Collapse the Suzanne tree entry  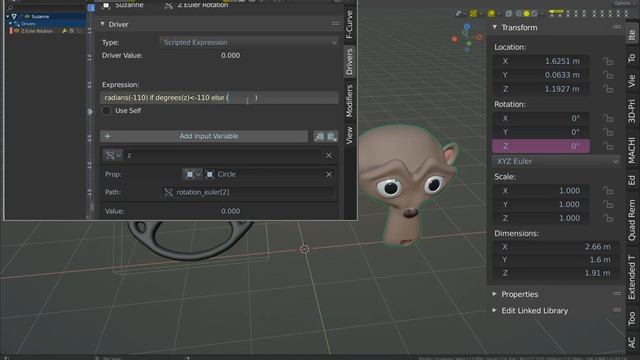8,17
